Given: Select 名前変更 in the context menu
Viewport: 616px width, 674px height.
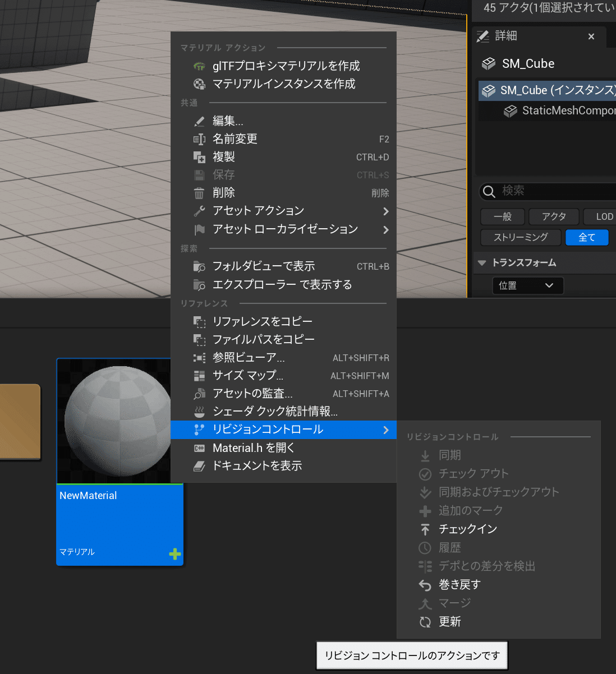Looking at the screenshot, I should (x=283, y=139).
